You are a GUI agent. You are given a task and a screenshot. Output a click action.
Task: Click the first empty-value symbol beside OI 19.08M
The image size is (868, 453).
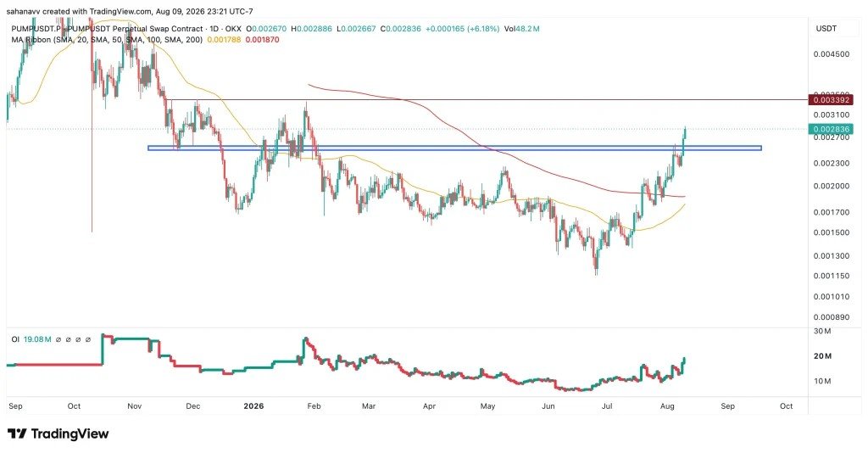(x=58, y=339)
